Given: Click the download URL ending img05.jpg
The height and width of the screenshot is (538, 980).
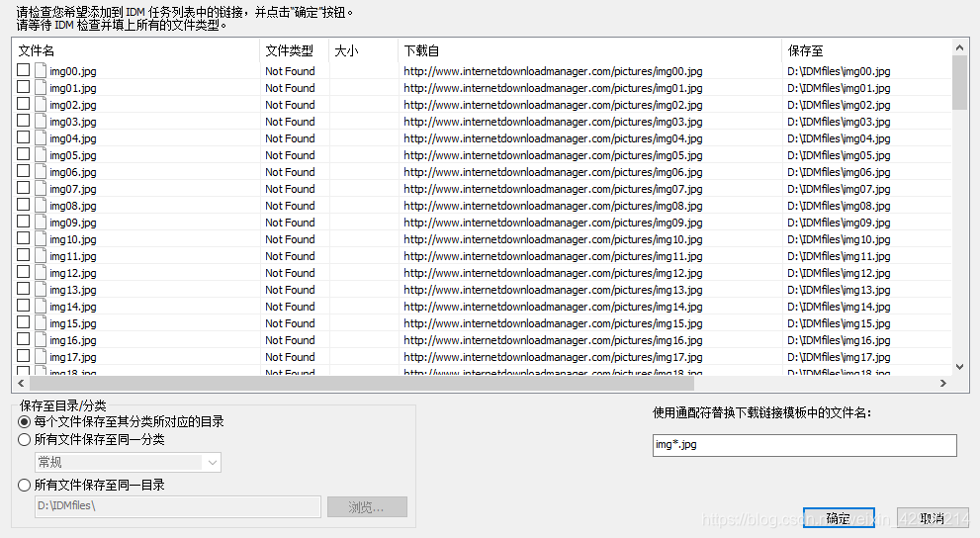Looking at the screenshot, I should click(553, 155).
